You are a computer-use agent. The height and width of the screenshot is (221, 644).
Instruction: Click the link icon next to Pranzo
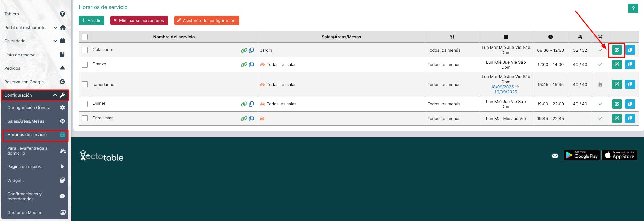[244, 65]
